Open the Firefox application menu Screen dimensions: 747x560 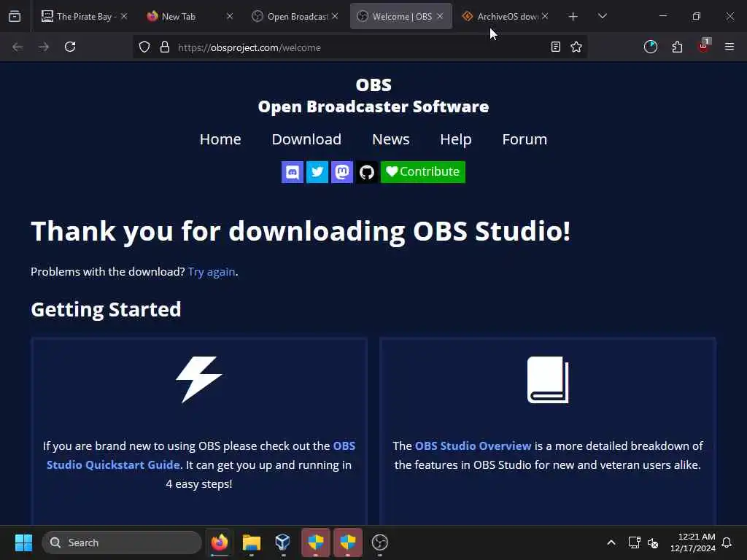point(729,47)
